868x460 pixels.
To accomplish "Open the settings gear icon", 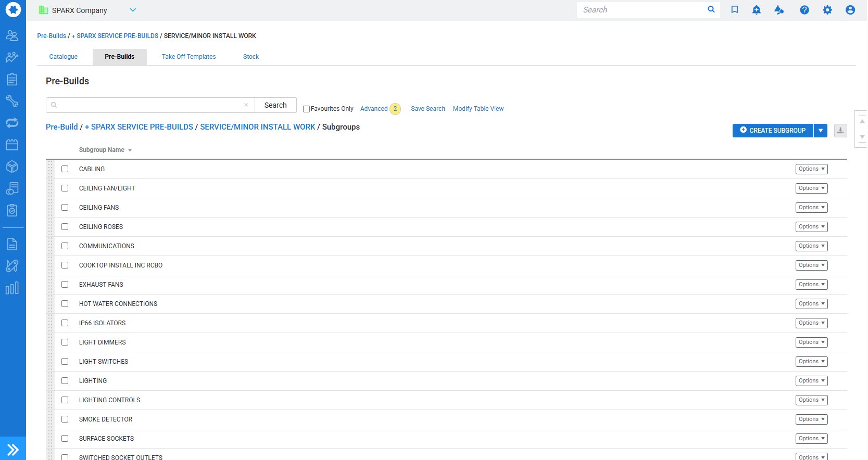I will (x=827, y=10).
